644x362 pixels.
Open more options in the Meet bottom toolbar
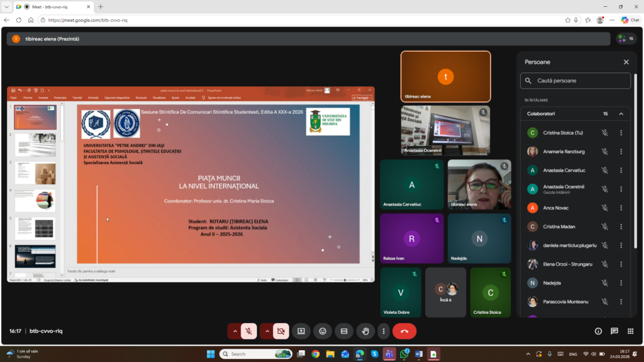(x=384, y=331)
